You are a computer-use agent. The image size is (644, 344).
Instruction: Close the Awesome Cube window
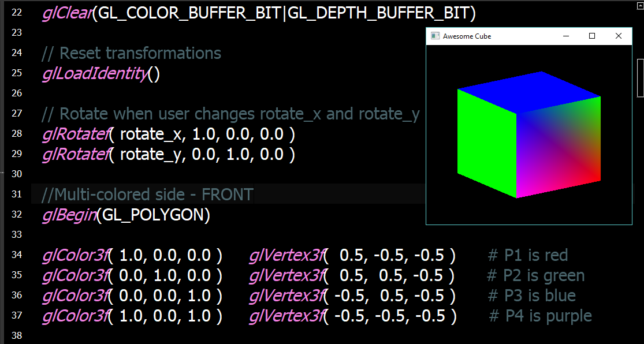[619, 36]
